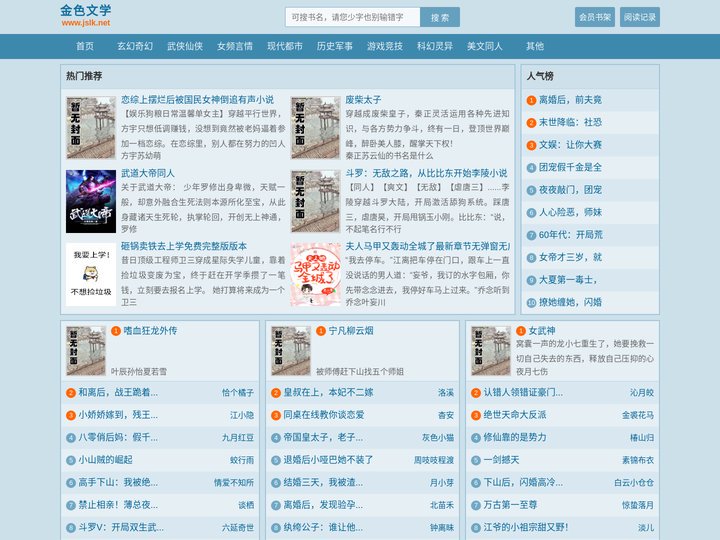Open 高手下山：我被绝 list entry
720x540 pixels.
click(118, 482)
